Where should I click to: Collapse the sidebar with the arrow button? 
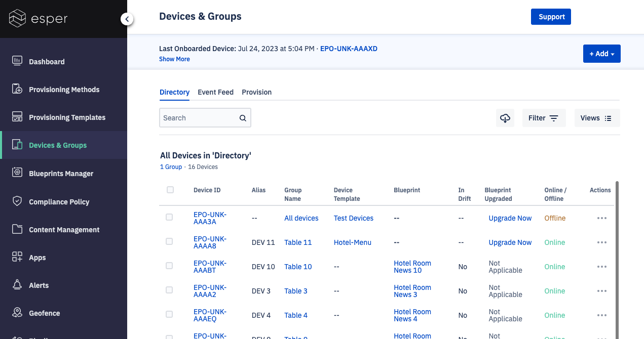(127, 19)
